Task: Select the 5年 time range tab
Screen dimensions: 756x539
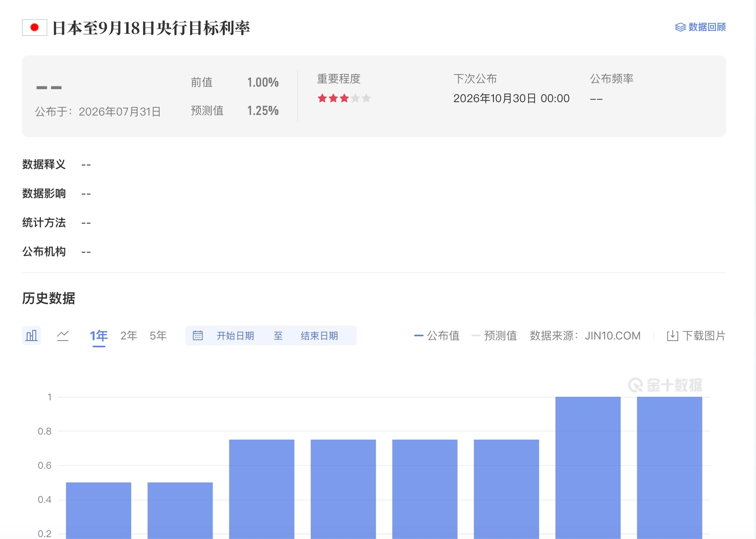Action: tap(158, 335)
